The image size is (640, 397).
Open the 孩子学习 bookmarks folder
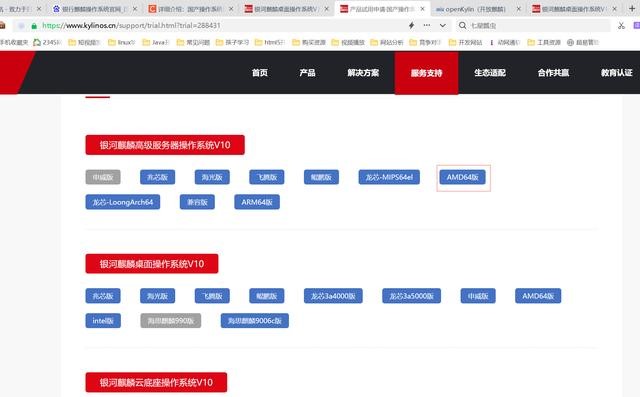232,42
